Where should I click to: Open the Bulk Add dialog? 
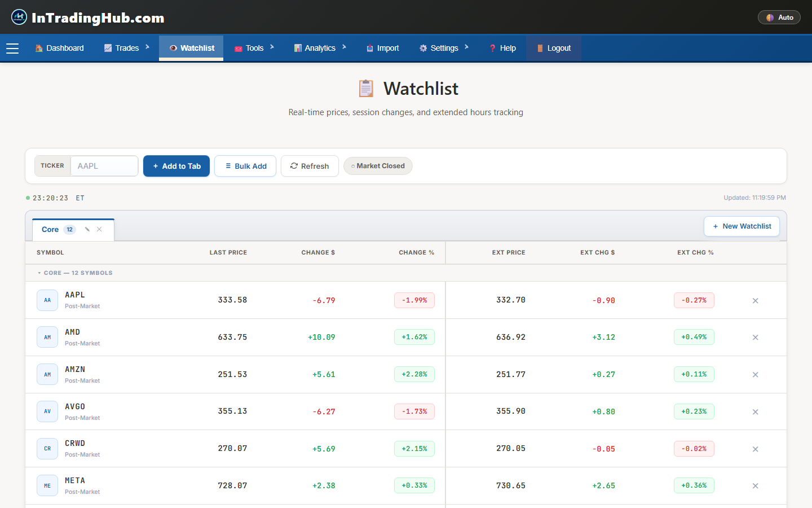[x=245, y=166]
